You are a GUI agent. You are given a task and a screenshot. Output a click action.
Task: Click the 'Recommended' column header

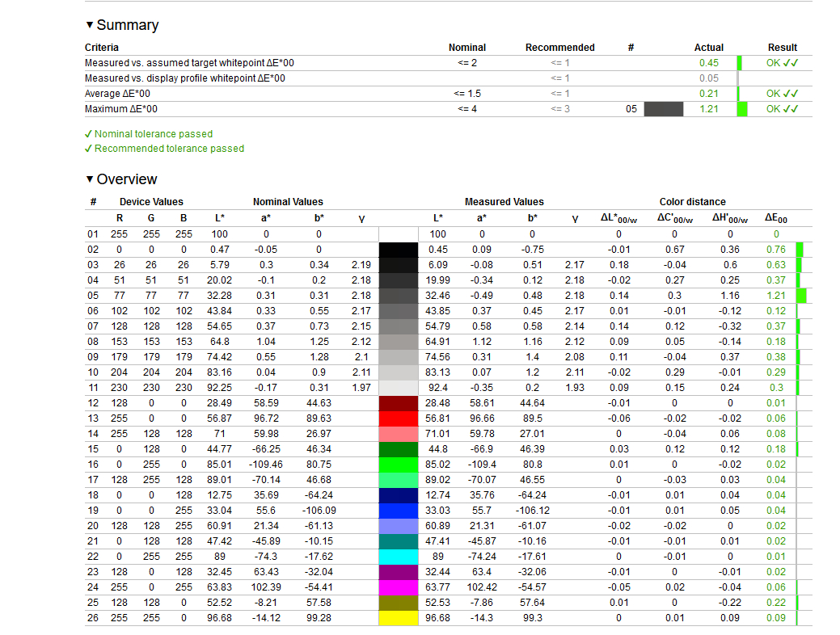[x=559, y=48]
